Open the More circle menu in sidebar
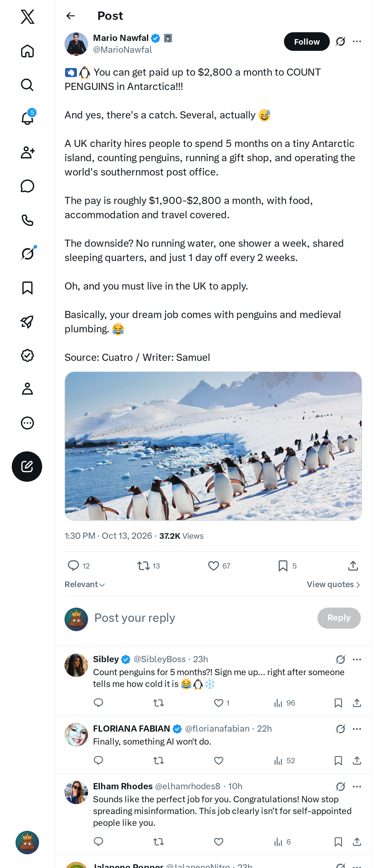The width and height of the screenshot is (372, 868). 27,423
